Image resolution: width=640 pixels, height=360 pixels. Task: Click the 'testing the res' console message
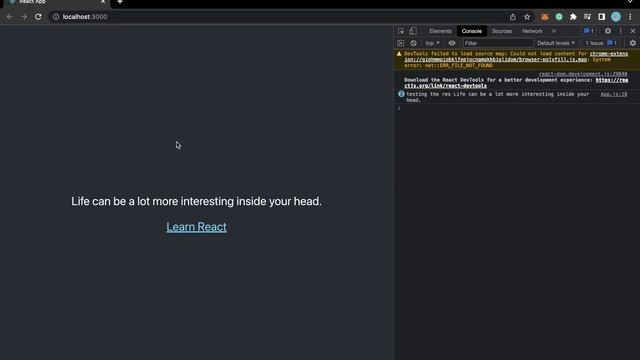pyautogui.click(x=498, y=97)
